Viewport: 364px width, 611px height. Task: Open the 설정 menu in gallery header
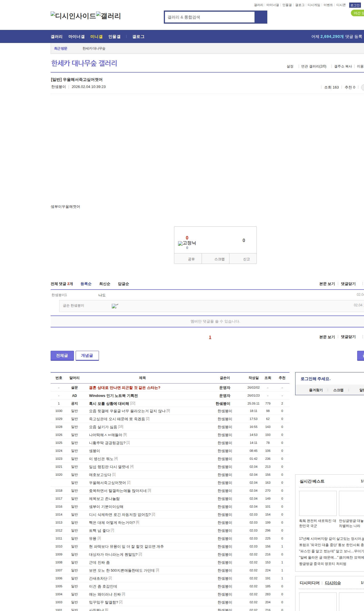pos(290,66)
